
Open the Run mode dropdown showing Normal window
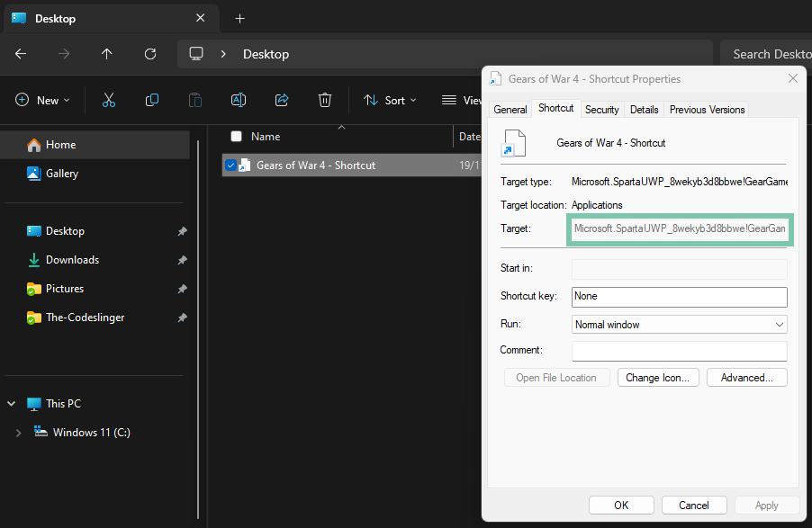[x=679, y=323]
